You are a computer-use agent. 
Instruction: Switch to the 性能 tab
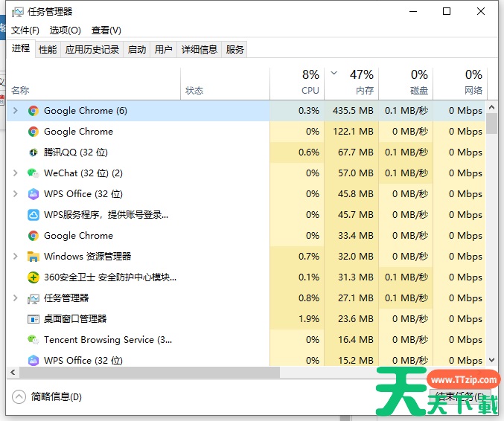(48, 49)
